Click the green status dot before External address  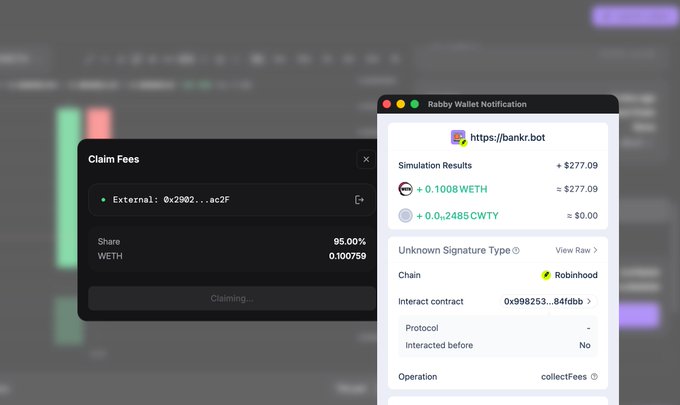pos(103,200)
